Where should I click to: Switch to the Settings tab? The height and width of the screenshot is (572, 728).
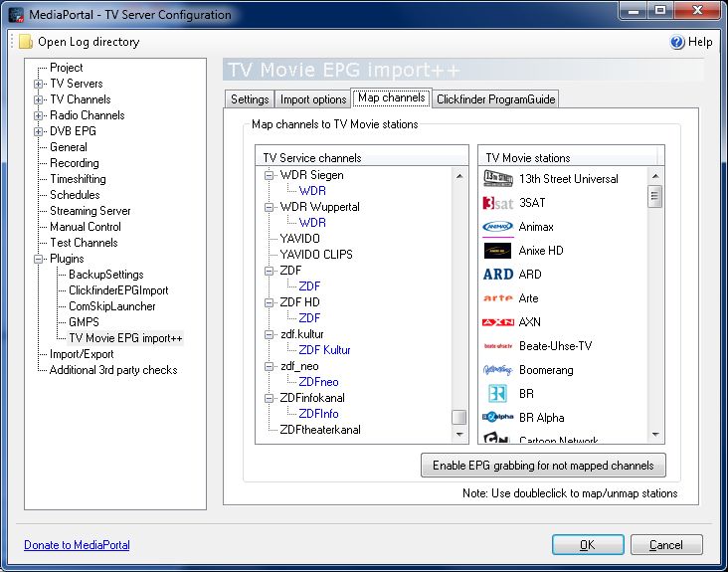[250, 99]
